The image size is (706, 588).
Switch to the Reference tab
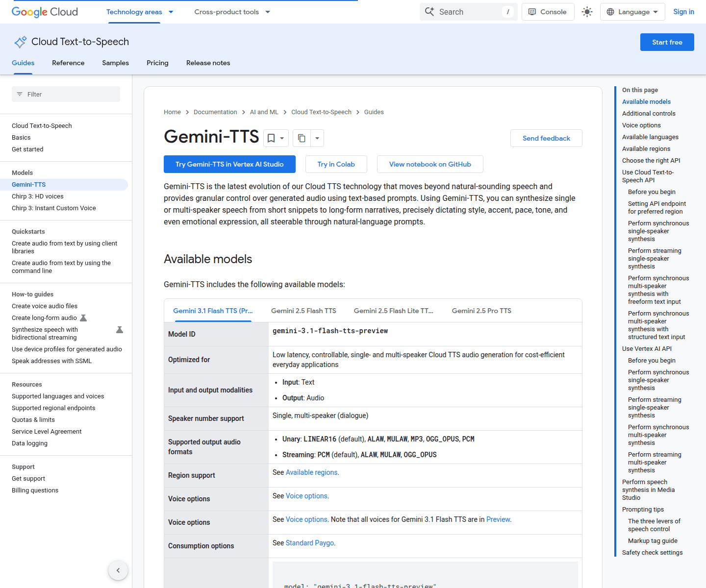(68, 63)
